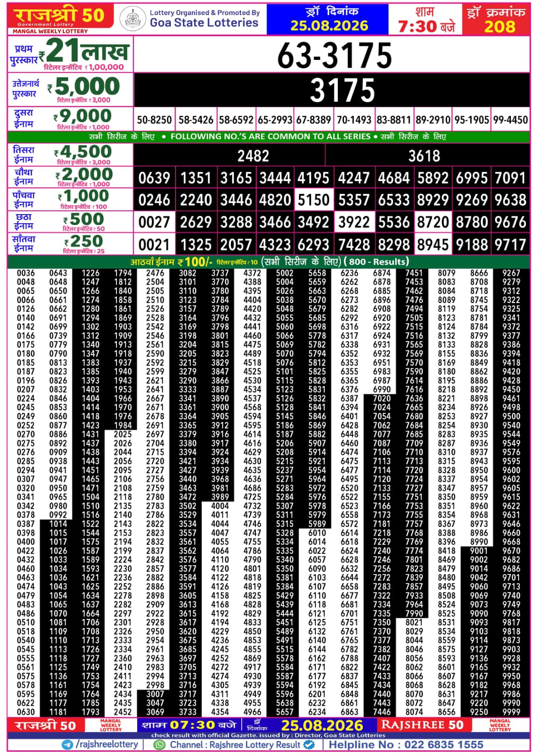Screen dimensions: 535x756
Task: Click the blue verified badge after Lottery Result
Action: click(x=309, y=745)
